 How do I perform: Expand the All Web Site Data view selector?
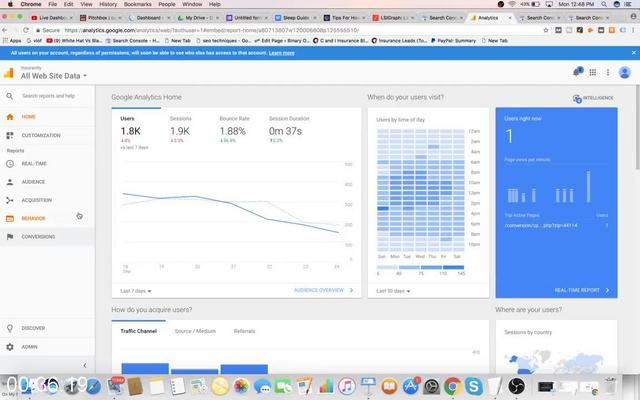pyautogui.click(x=54, y=76)
